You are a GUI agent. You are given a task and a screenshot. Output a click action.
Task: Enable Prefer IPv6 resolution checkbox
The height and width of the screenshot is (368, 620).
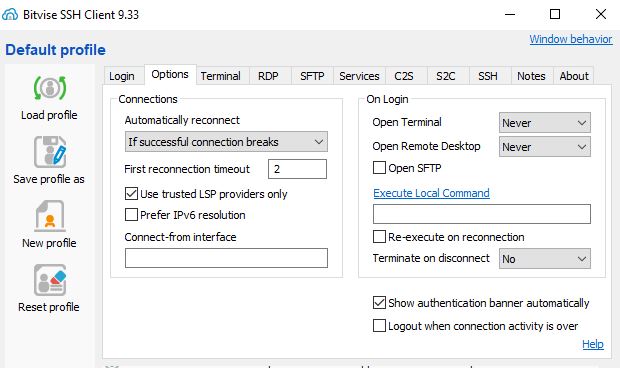click(x=131, y=215)
